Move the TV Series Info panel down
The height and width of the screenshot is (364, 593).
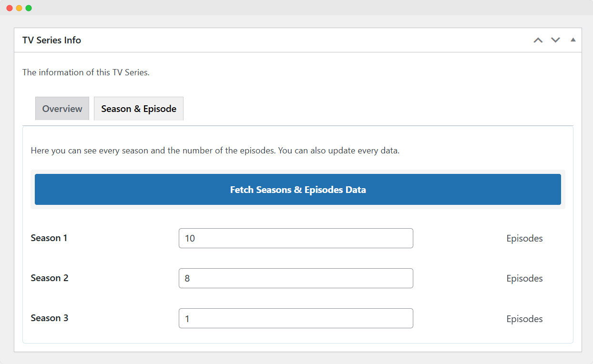[555, 40]
